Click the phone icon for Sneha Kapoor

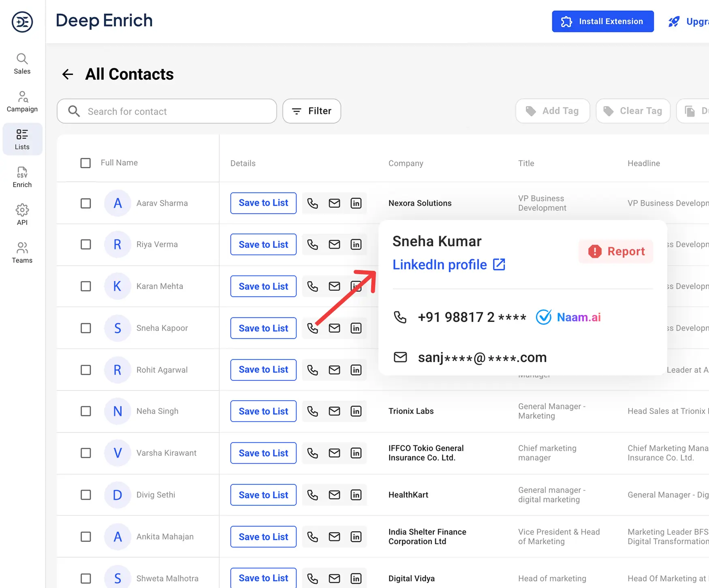(312, 328)
